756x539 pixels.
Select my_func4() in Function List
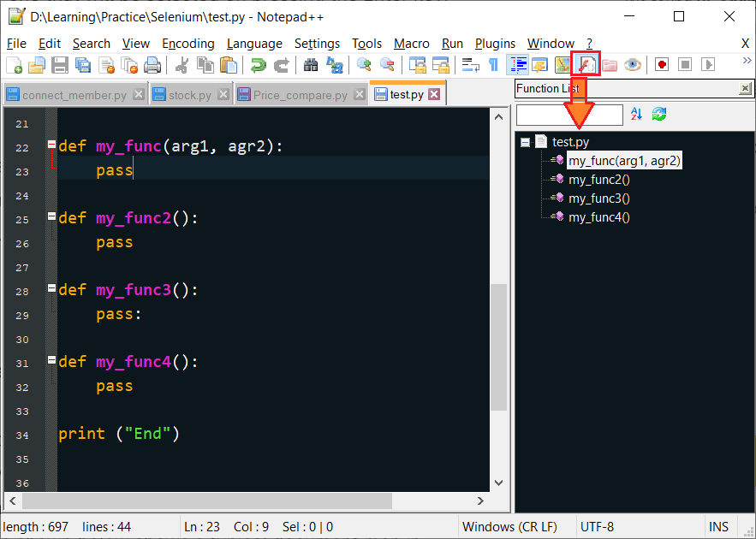(x=598, y=217)
